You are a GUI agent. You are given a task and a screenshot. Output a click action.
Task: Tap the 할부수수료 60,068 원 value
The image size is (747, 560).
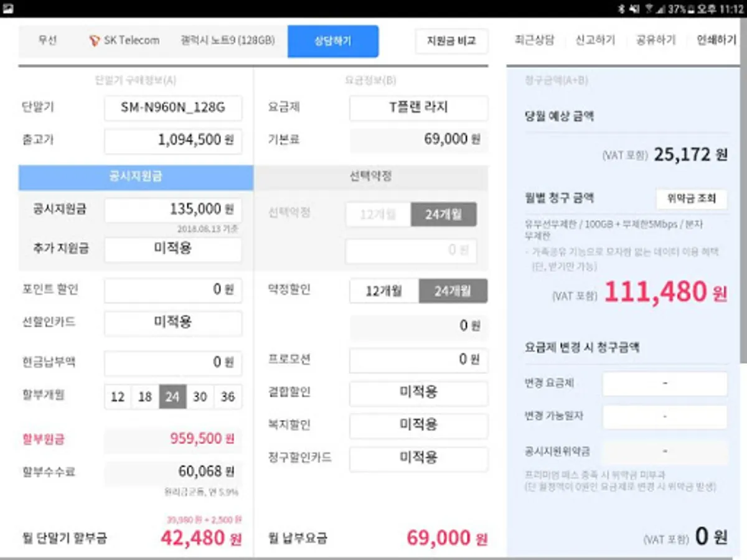207,472
